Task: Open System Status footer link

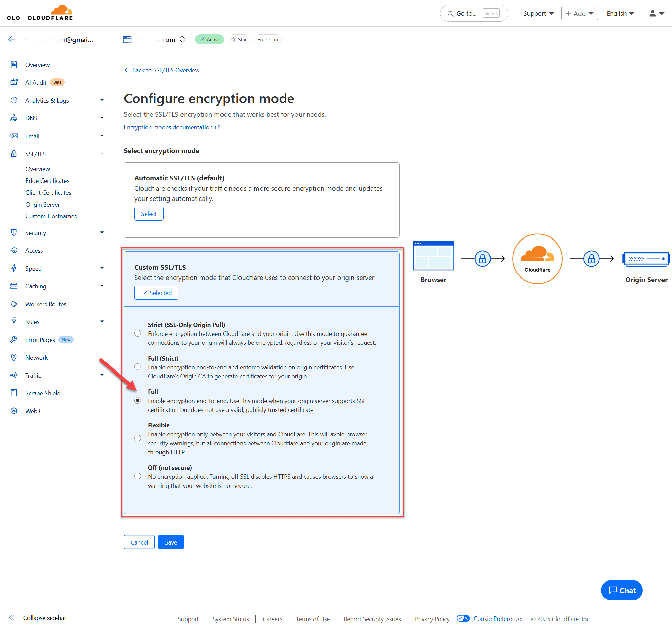Action: [231, 619]
